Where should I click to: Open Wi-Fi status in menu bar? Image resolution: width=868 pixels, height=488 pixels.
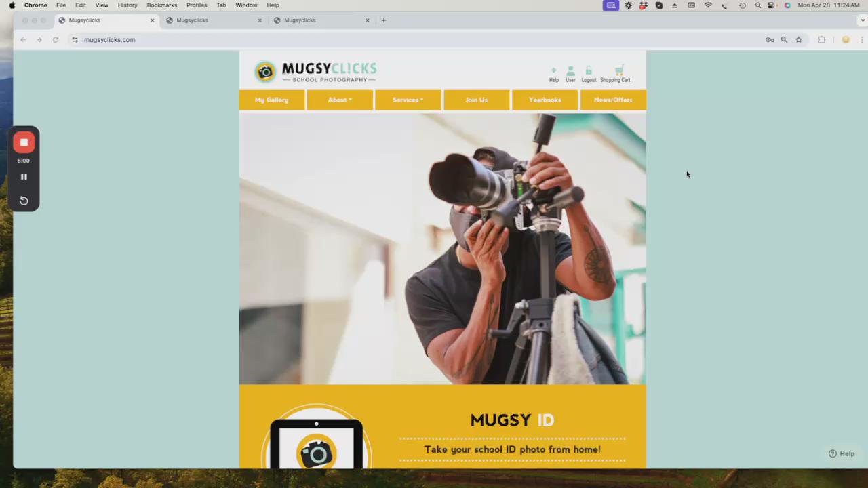[x=708, y=5]
